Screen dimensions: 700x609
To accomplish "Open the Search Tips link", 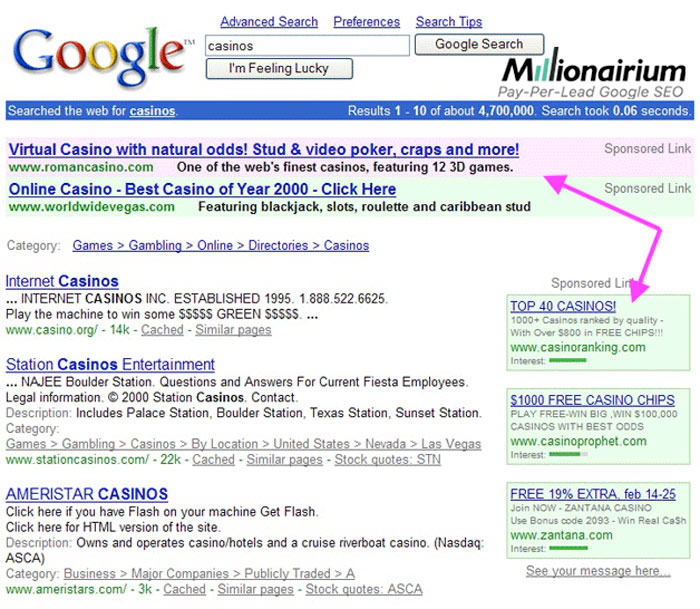I will (x=449, y=21).
